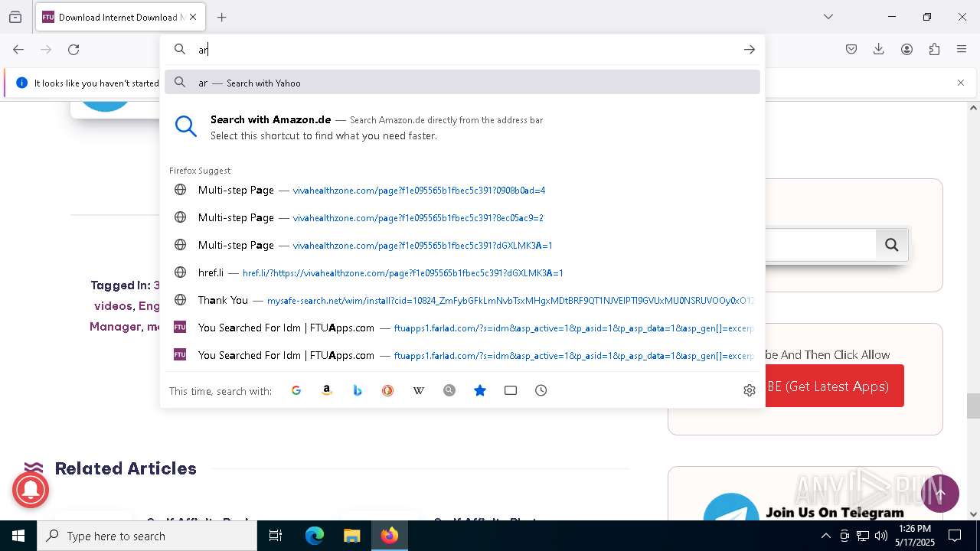Select the Download Internet Download tab
This screenshot has width=980, height=551.
(119, 17)
